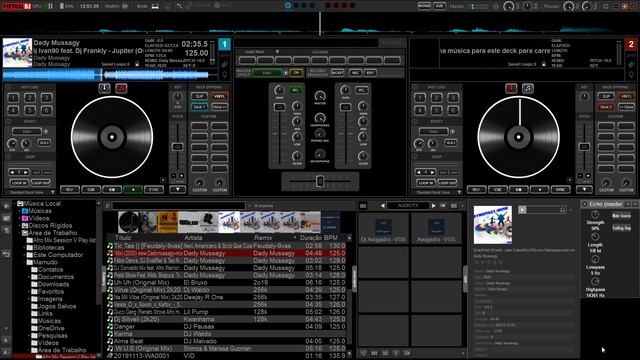This screenshot has width=640, height=360.
Task: Click the left deck load icon above the turntable
Action: point(104,88)
